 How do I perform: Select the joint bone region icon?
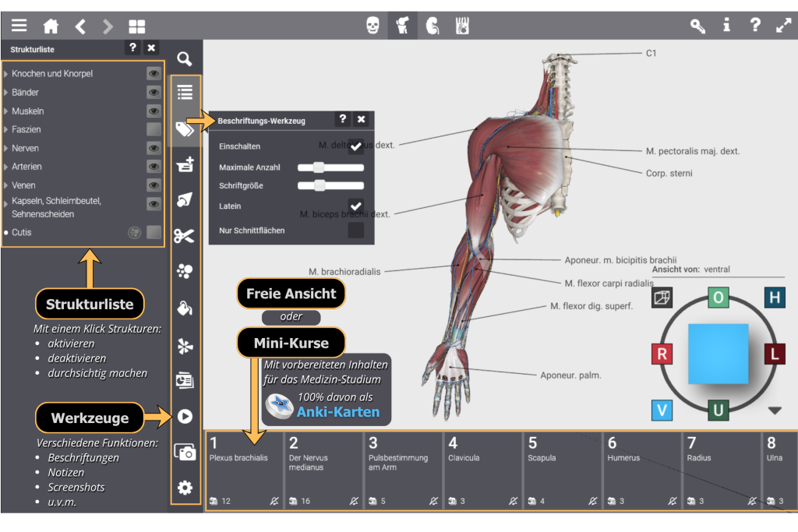click(x=403, y=25)
